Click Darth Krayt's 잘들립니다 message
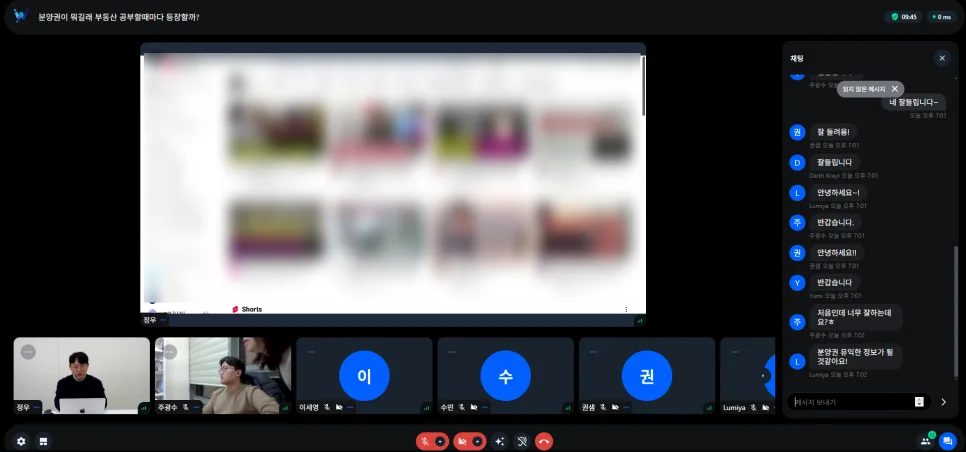 (834, 162)
